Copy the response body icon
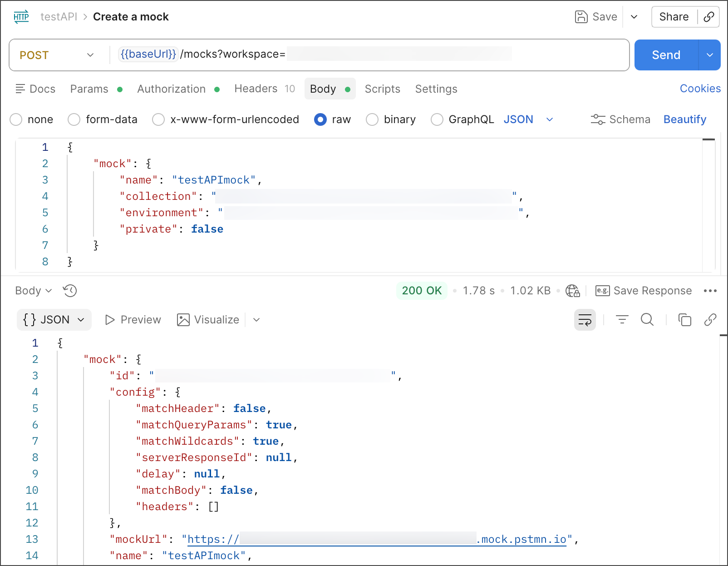The width and height of the screenshot is (728, 566). coord(684,320)
